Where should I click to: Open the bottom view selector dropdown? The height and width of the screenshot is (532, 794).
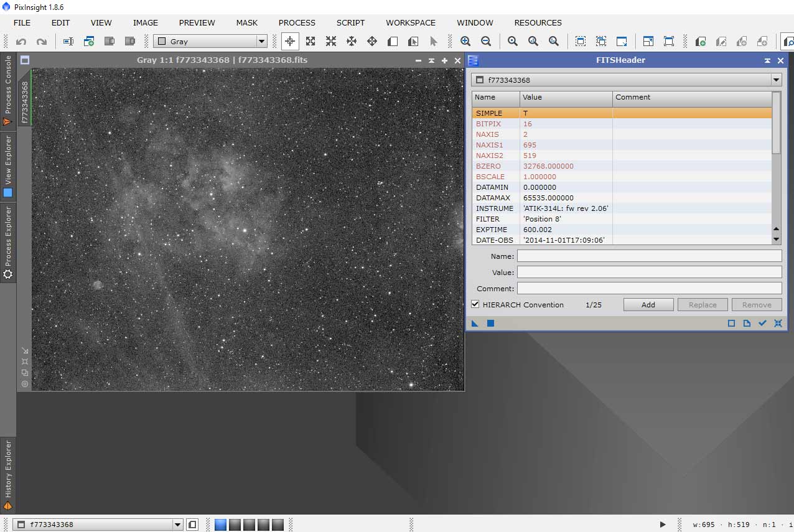178,525
